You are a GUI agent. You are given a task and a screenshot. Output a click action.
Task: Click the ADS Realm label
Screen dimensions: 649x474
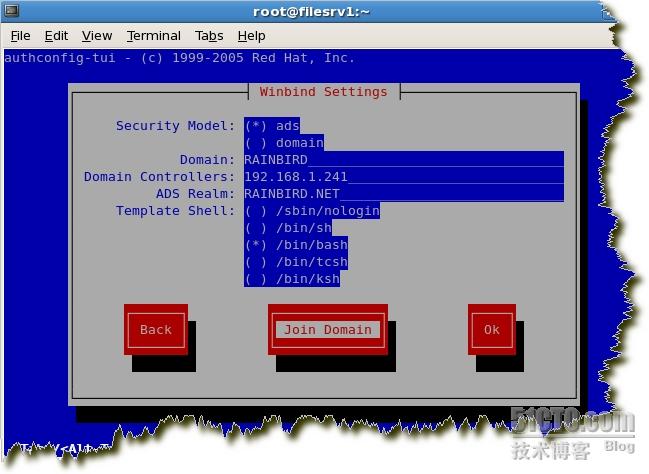[195, 194]
